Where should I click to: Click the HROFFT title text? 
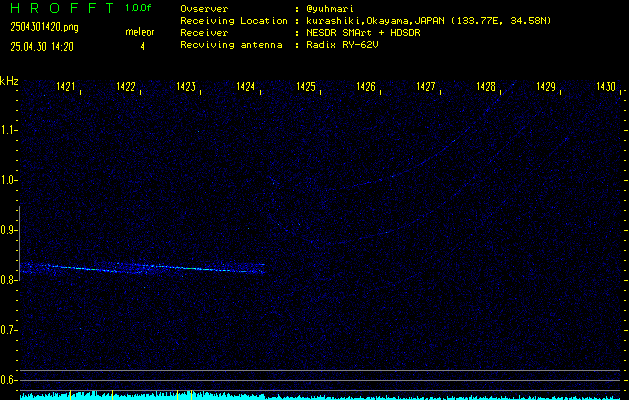(x=62, y=8)
